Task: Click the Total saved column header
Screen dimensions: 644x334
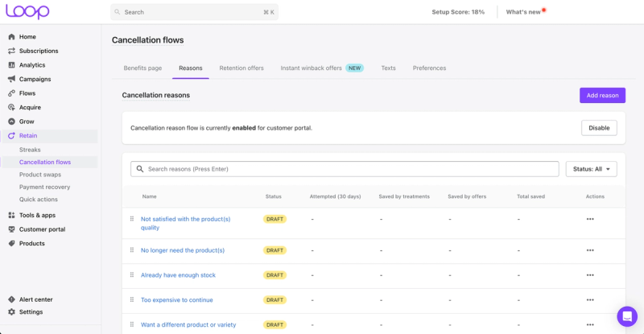Action: tap(530, 196)
